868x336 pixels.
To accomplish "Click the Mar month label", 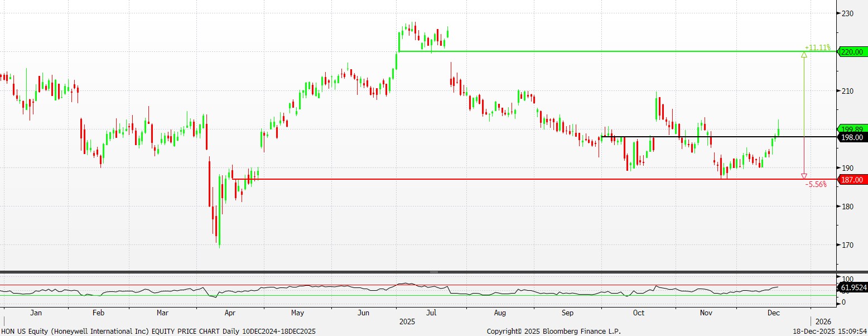I will 162,313.
